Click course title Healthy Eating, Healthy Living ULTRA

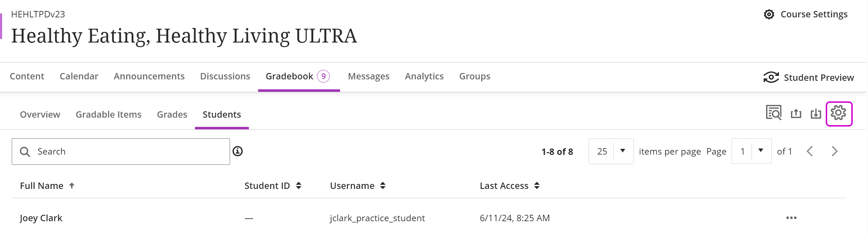[x=184, y=36]
